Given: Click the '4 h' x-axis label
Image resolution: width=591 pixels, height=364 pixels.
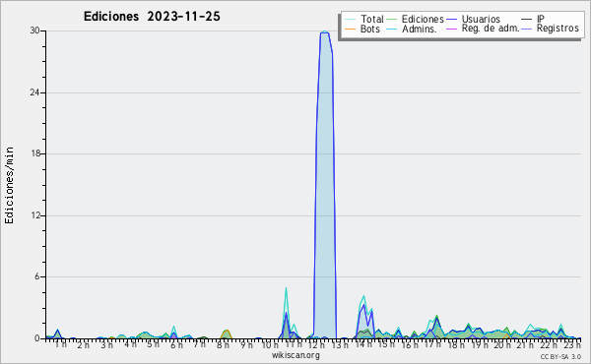Looking at the screenshot, I should pyautogui.click(x=130, y=344).
